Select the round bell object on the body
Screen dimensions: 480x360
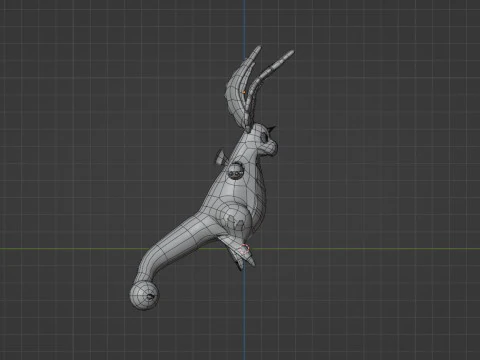[236, 171]
